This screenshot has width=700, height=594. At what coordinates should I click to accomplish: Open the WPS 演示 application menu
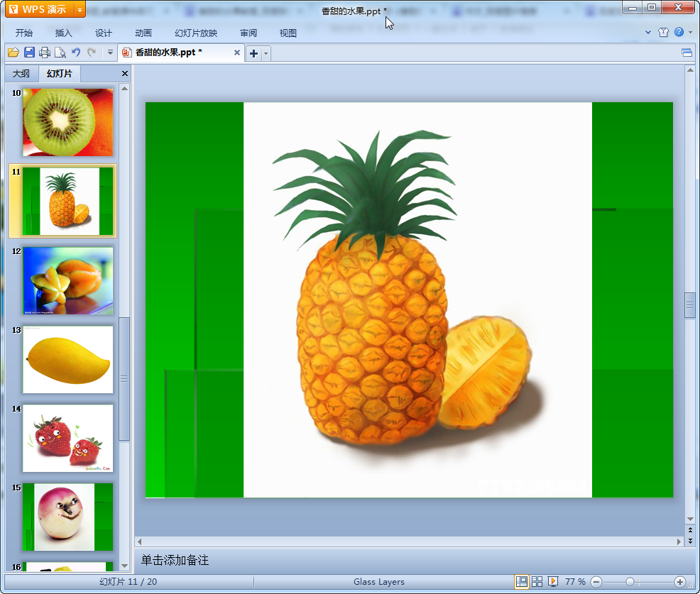[x=39, y=9]
